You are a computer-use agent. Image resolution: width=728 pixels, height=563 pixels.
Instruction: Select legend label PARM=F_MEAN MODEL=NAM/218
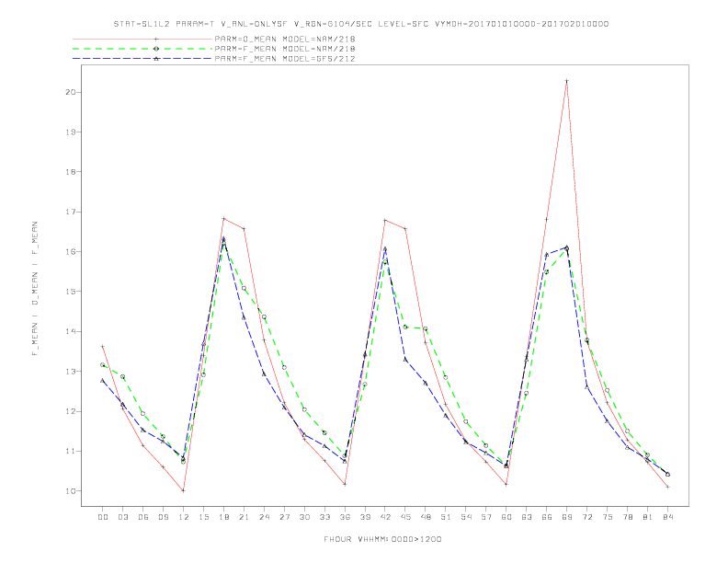coord(285,49)
